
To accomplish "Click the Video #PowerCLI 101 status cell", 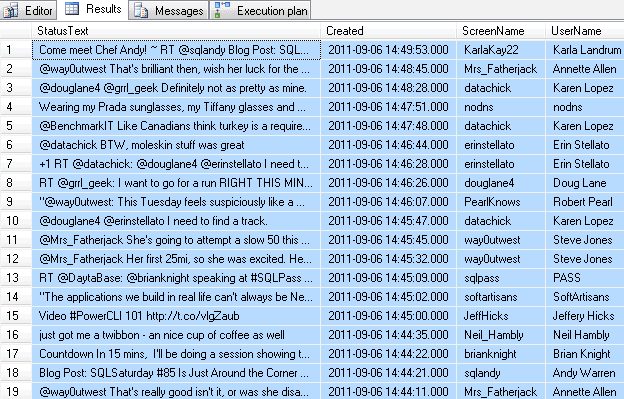I will pyautogui.click(x=176, y=316).
